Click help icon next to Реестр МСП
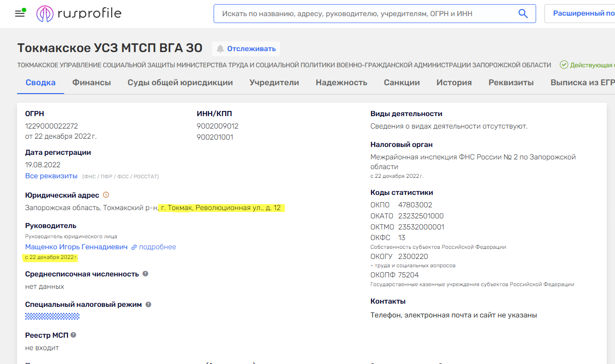Image resolution: width=615 pixels, height=364 pixels. tap(73, 335)
